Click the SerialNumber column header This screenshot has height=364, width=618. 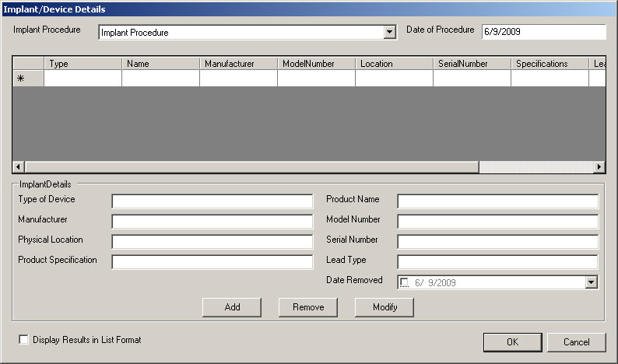(x=472, y=64)
